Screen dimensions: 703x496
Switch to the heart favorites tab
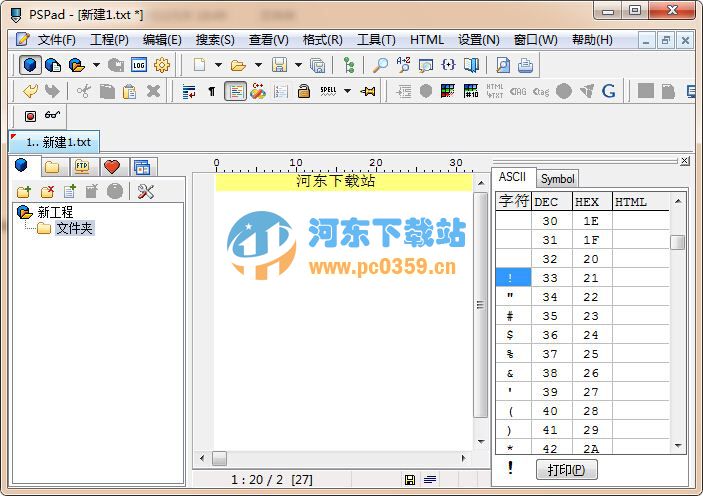pyautogui.click(x=112, y=167)
